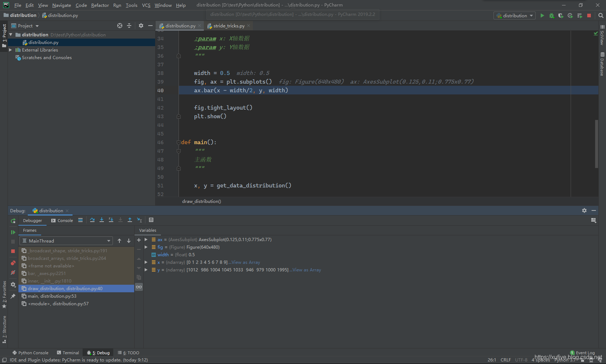Expand fig variable

pyautogui.click(x=146, y=247)
